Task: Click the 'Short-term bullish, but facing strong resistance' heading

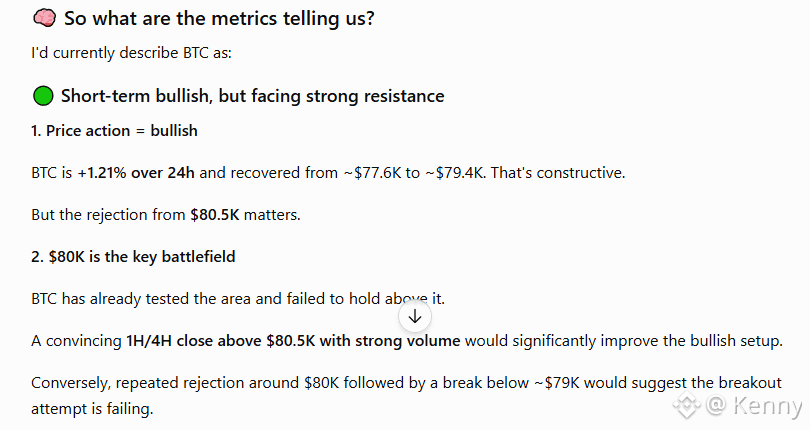Action: coord(253,96)
